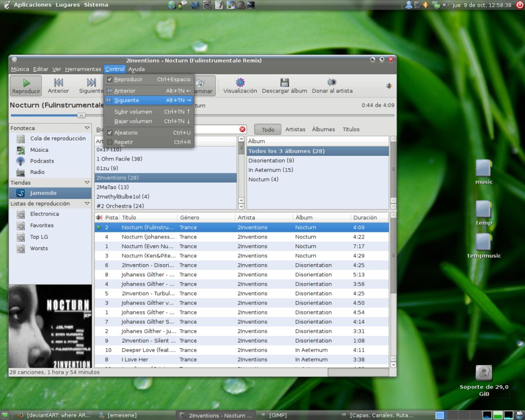Select album In Aeternum (15)
Screen dimensions: 525x420
coord(318,170)
